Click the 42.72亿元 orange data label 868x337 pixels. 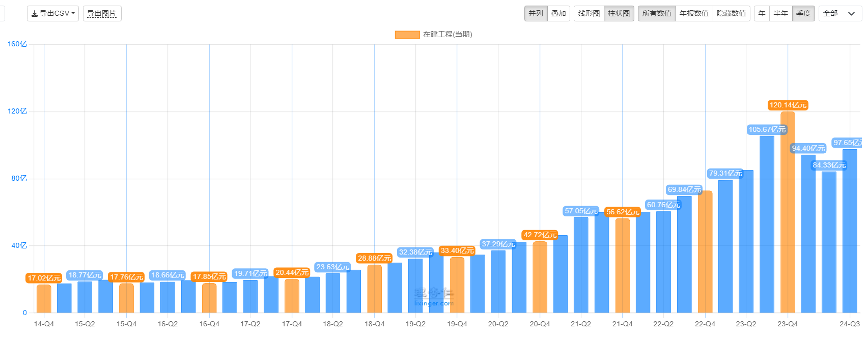tap(540, 235)
